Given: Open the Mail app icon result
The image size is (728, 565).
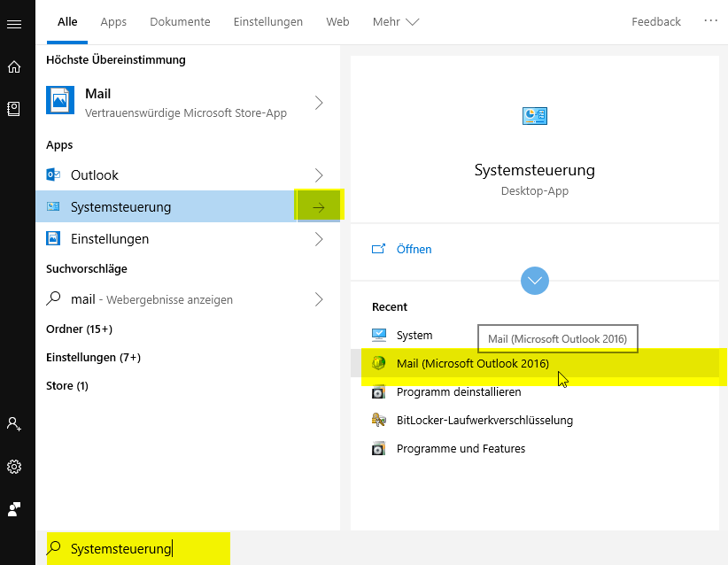Looking at the screenshot, I should [60, 102].
